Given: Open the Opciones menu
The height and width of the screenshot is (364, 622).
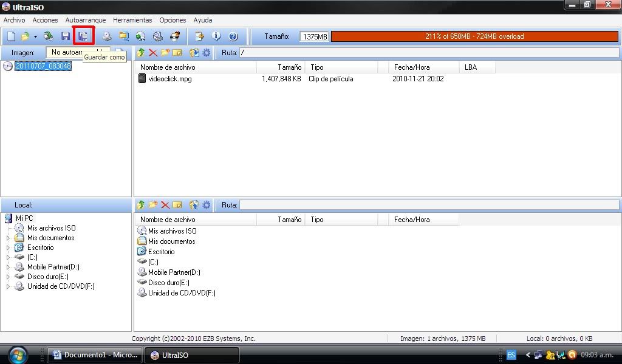Looking at the screenshot, I should (173, 20).
